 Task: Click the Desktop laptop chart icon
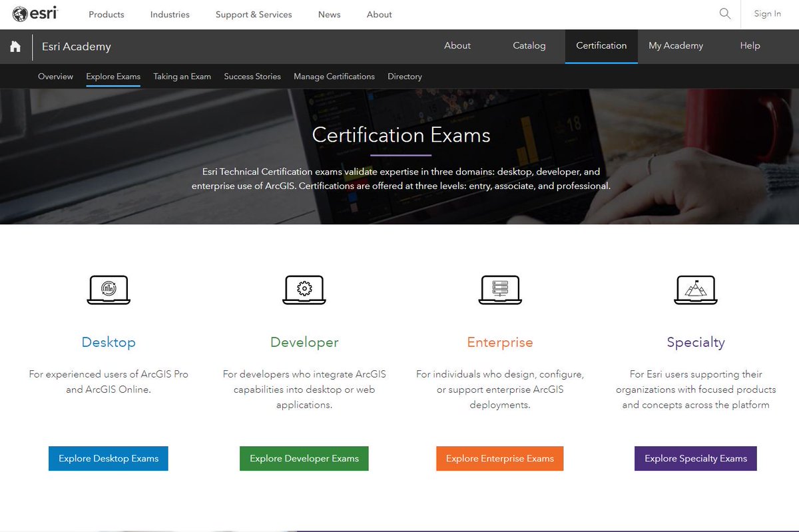[109, 290]
